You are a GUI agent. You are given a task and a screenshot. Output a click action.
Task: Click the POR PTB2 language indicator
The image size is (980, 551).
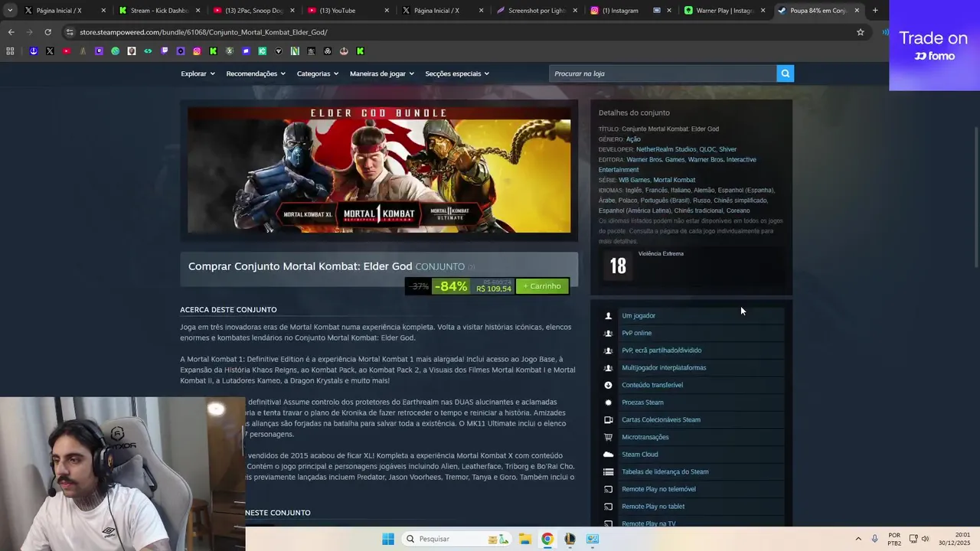coord(894,539)
